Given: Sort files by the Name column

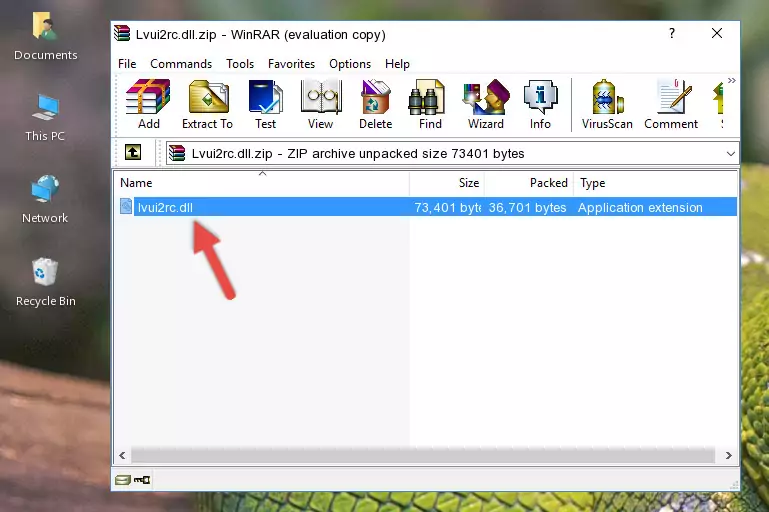Looking at the screenshot, I should click(262, 183).
